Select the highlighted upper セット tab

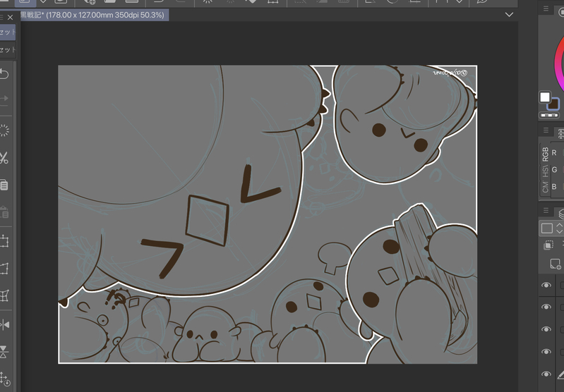pos(8,32)
